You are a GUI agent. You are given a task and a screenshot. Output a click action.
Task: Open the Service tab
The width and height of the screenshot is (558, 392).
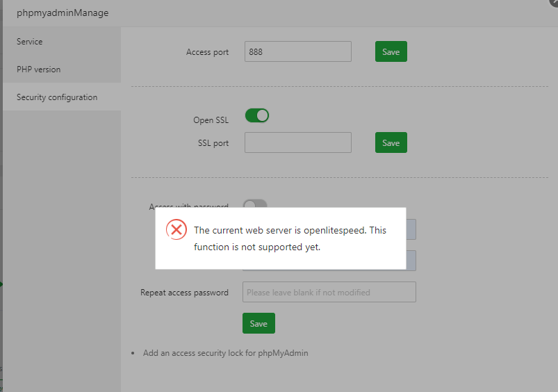[x=30, y=42]
